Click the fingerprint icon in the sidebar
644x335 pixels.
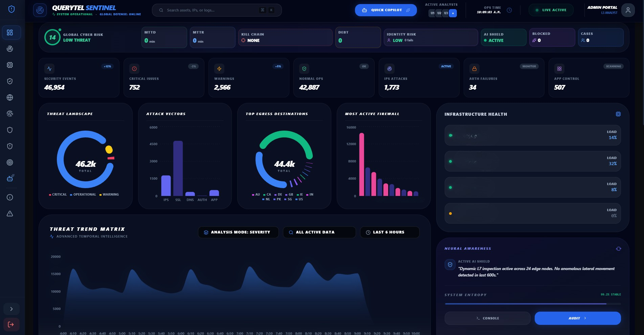10,114
